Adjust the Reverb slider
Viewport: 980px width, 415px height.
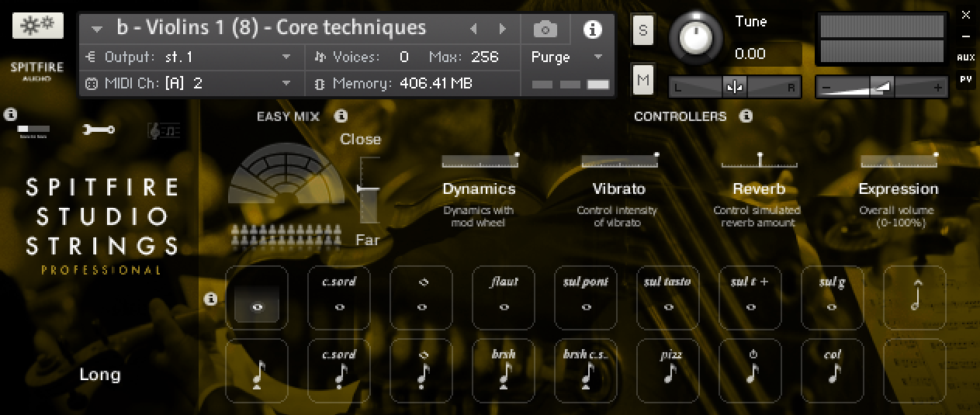click(x=759, y=161)
